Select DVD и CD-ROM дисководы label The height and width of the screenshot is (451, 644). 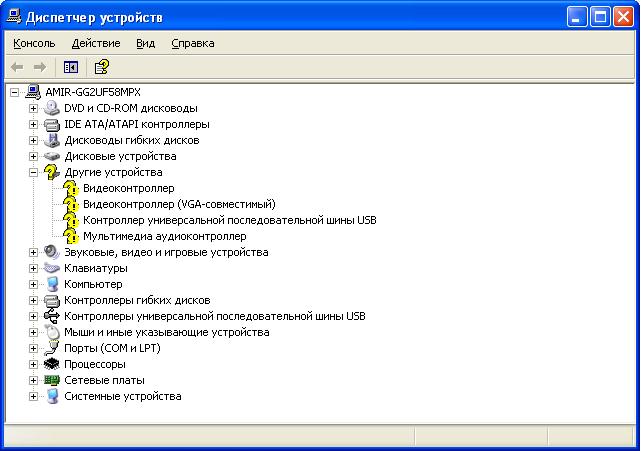click(131, 108)
